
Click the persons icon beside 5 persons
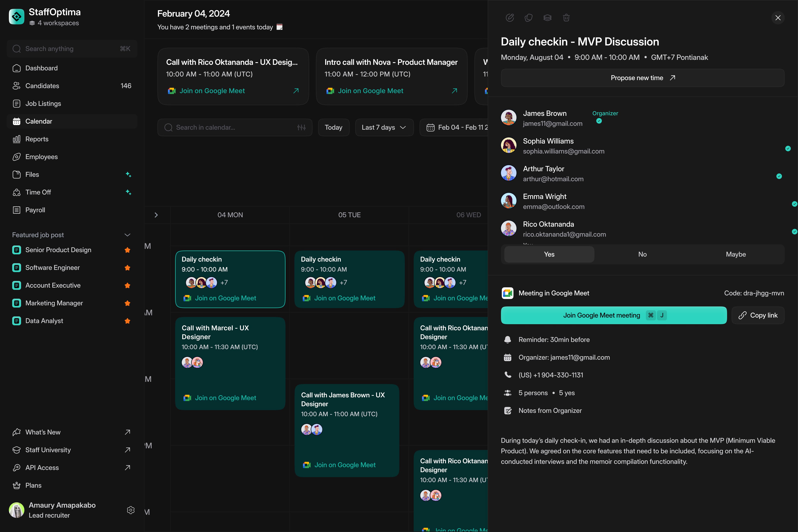point(508,393)
